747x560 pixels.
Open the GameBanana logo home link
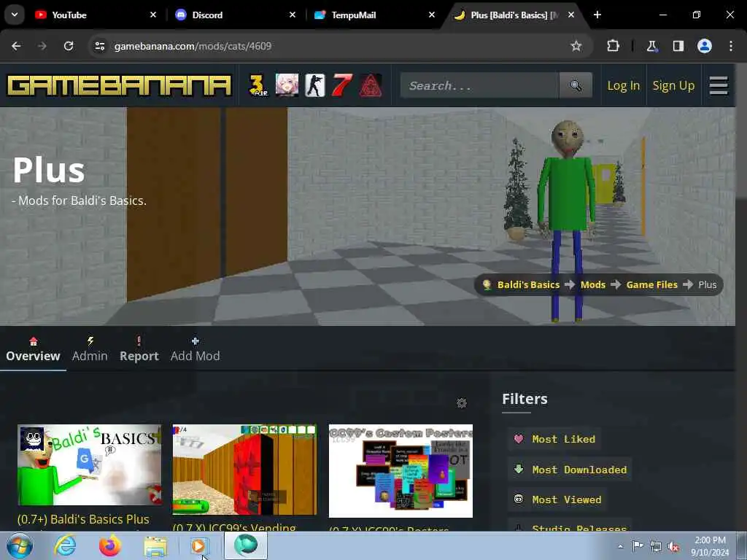pos(119,86)
